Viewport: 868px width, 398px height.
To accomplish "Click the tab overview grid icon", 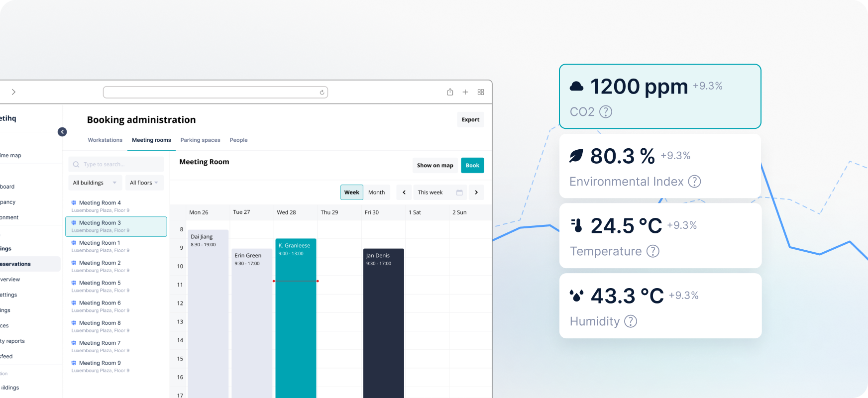I will coord(481,92).
